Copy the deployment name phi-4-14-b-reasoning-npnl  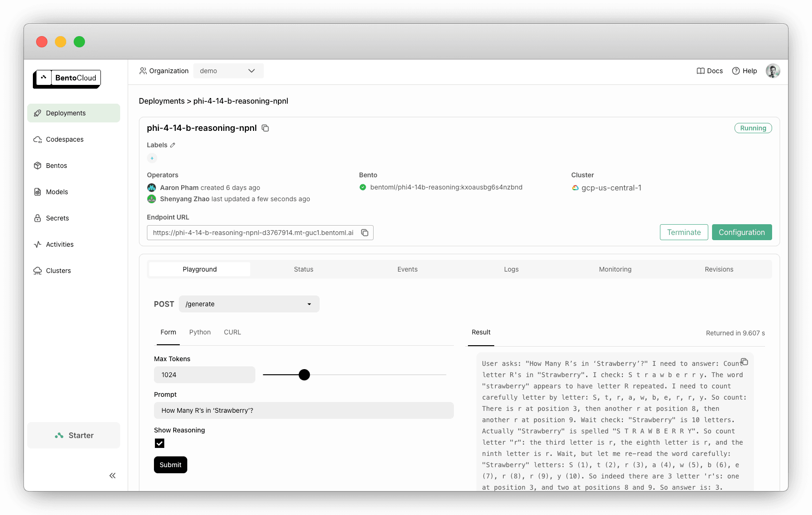click(265, 128)
